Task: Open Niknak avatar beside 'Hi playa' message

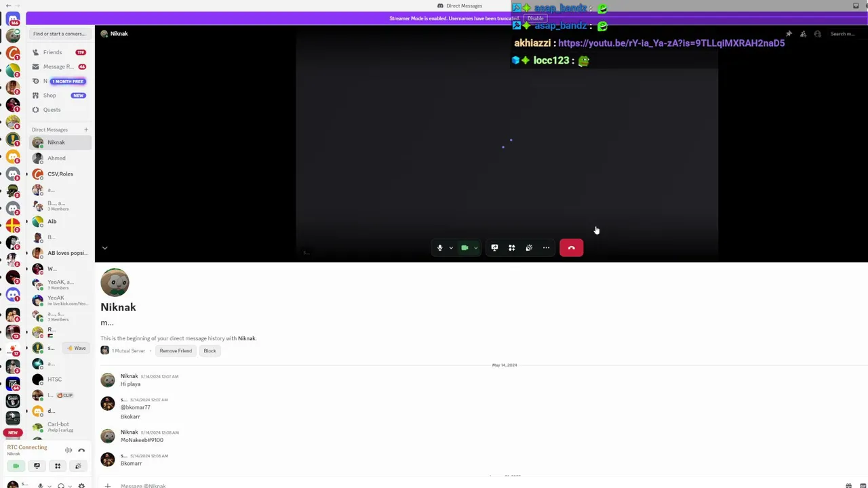Action: click(108, 380)
